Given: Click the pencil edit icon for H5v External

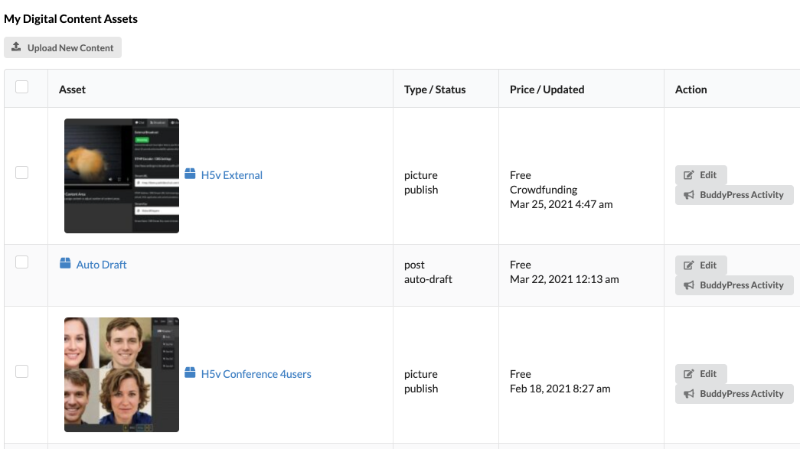Looking at the screenshot, I should (x=689, y=175).
